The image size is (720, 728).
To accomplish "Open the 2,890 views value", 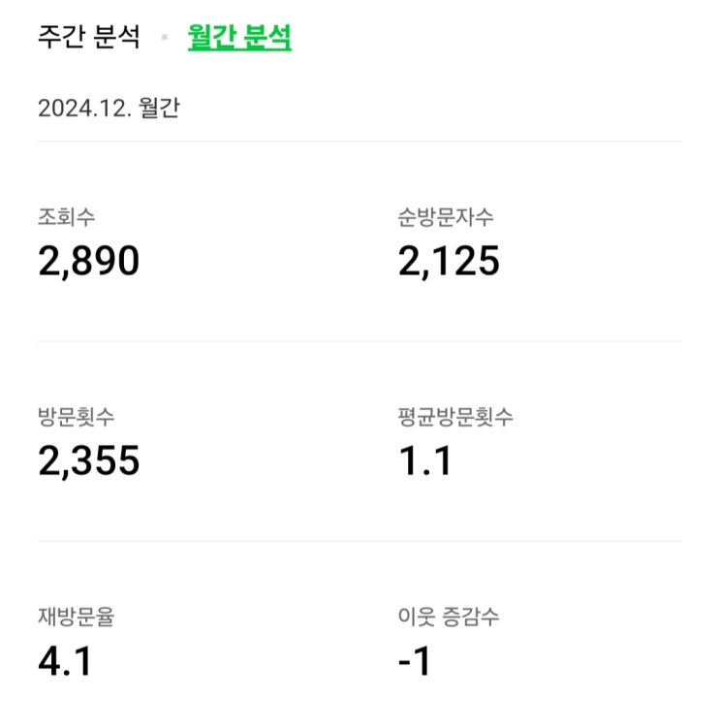I will [x=89, y=261].
